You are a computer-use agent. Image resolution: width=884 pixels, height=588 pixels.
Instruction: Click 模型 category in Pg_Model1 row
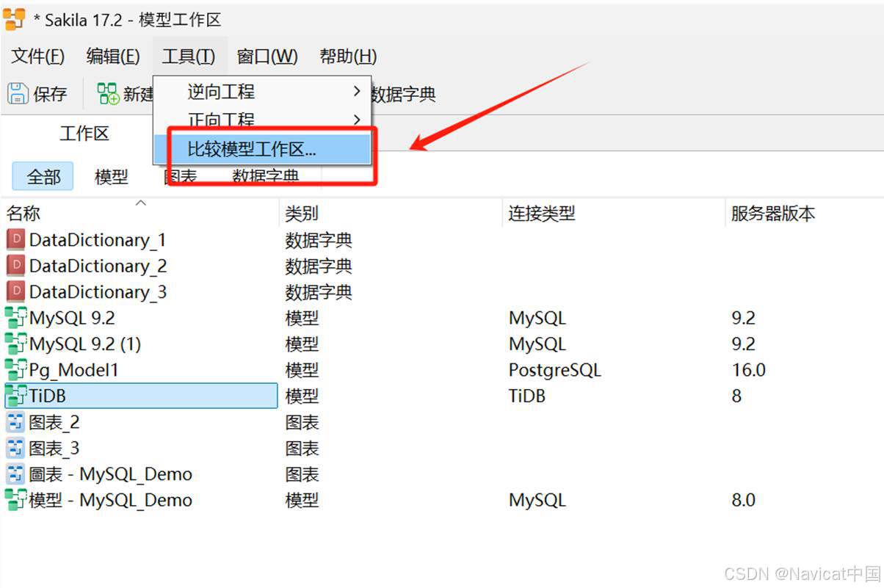point(302,370)
